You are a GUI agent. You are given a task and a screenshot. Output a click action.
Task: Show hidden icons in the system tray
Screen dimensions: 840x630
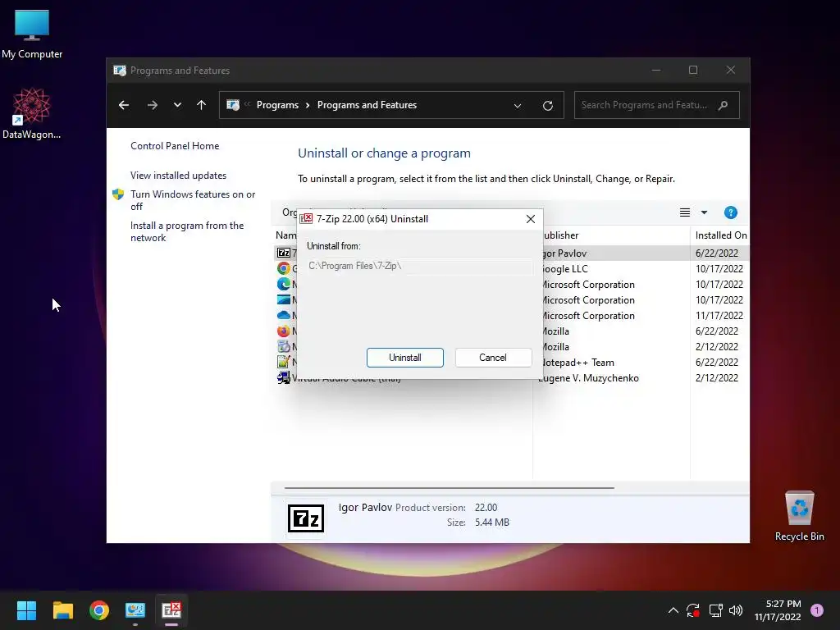click(673, 610)
